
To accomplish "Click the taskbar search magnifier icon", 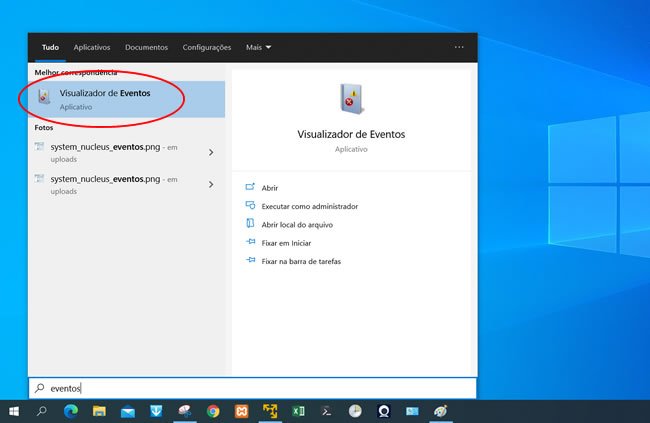I will click(x=42, y=411).
